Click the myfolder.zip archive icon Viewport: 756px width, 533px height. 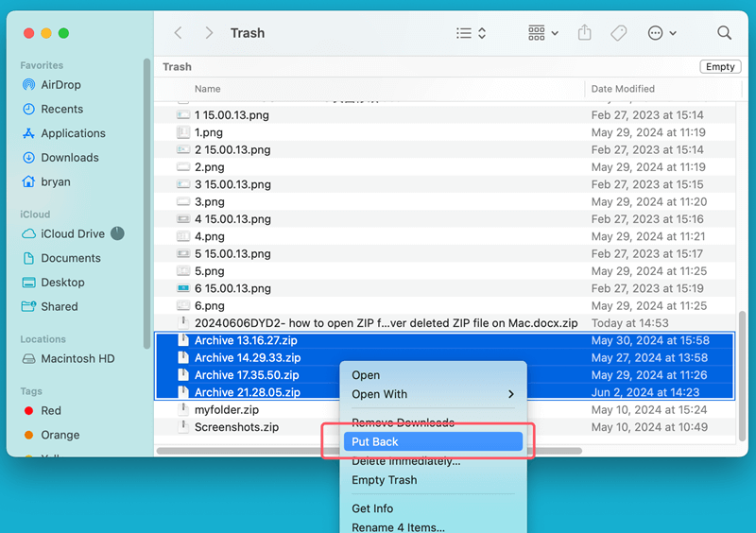(x=183, y=410)
